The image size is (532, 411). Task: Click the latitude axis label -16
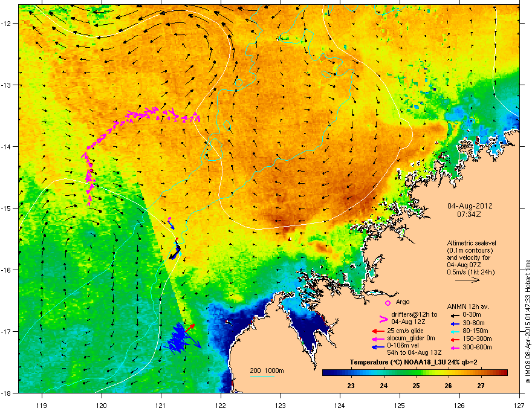[7, 270]
